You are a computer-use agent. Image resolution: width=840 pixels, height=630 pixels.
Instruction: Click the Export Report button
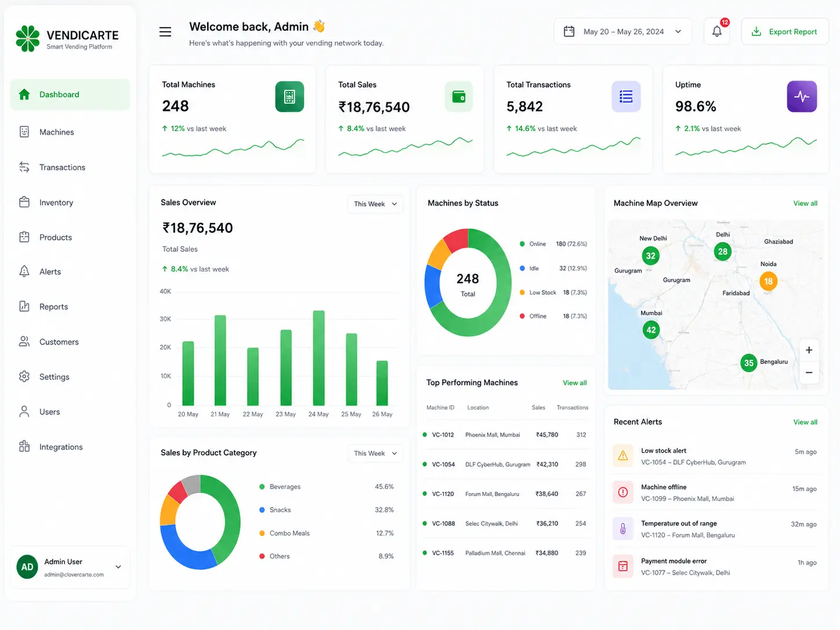pos(784,31)
